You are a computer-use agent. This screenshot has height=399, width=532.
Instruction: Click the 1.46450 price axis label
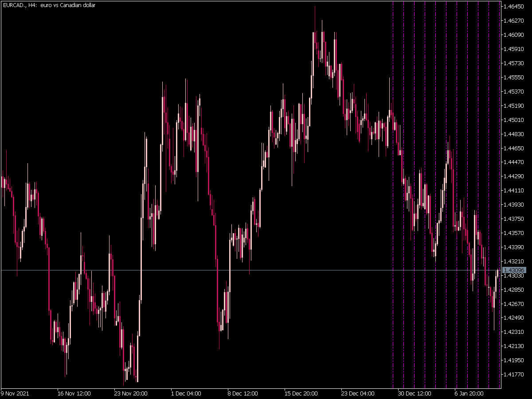[x=514, y=6]
